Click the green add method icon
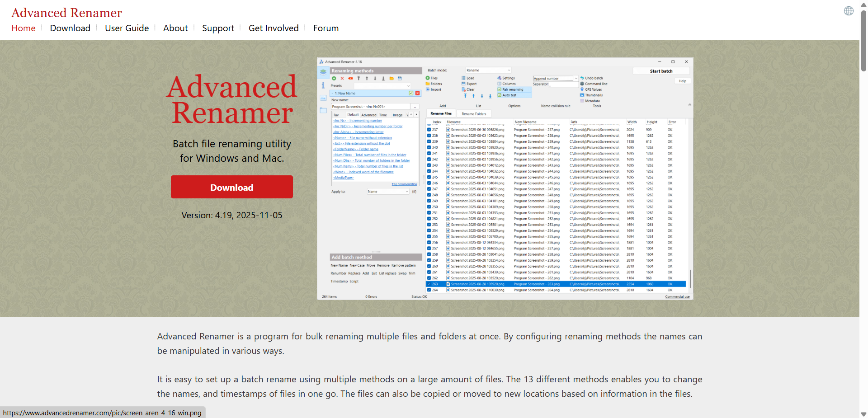Image resolution: width=868 pixels, height=418 pixels. click(334, 79)
